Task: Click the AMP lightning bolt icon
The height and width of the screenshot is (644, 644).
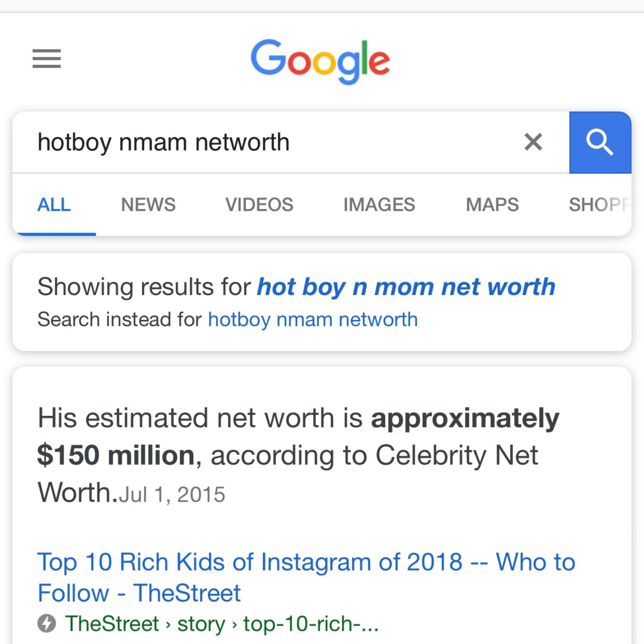Action: coord(47,623)
